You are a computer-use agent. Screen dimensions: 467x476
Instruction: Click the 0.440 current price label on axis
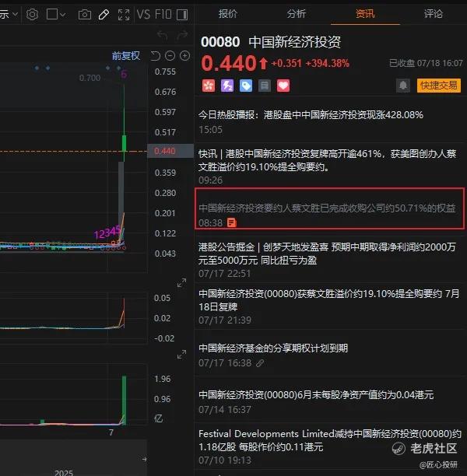(x=170, y=151)
